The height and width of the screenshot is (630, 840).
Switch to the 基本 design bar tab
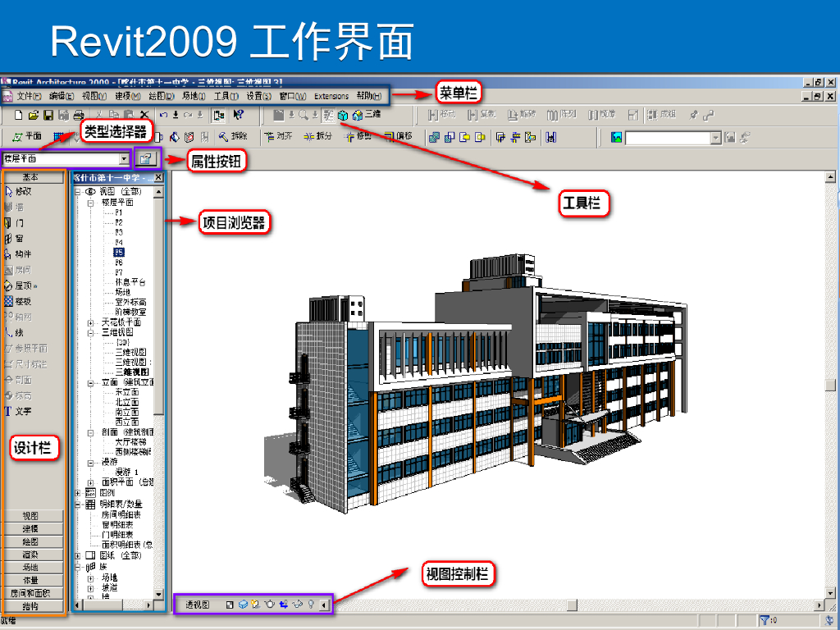click(30, 177)
